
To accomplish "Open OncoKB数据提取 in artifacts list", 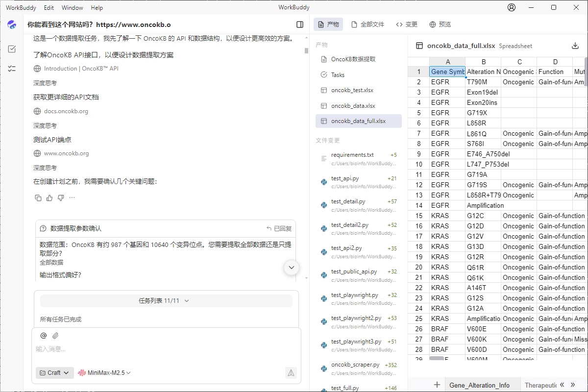I will click(359, 59).
